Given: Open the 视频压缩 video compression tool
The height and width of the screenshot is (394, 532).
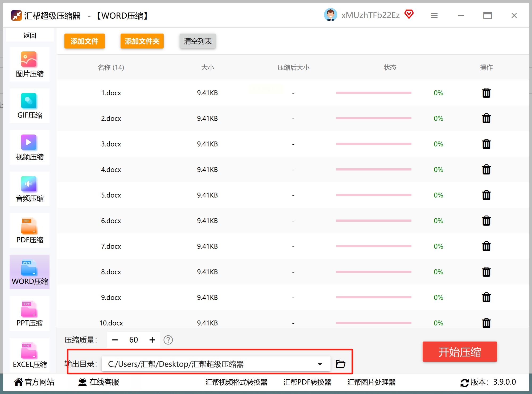Looking at the screenshot, I should point(29,147).
